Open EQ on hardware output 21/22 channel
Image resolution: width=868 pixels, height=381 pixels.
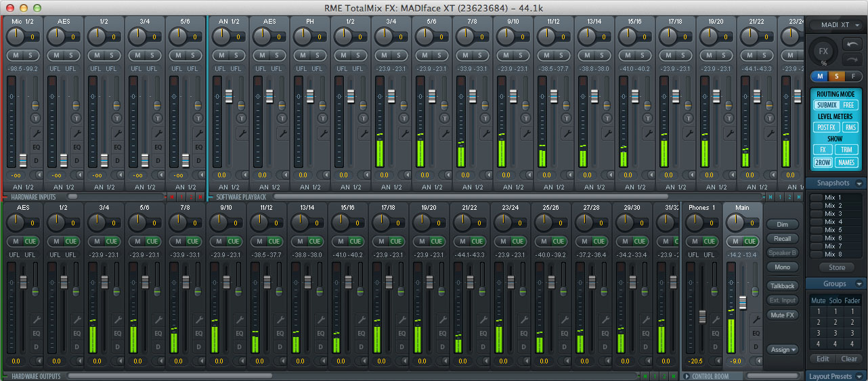click(x=483, y=333)
